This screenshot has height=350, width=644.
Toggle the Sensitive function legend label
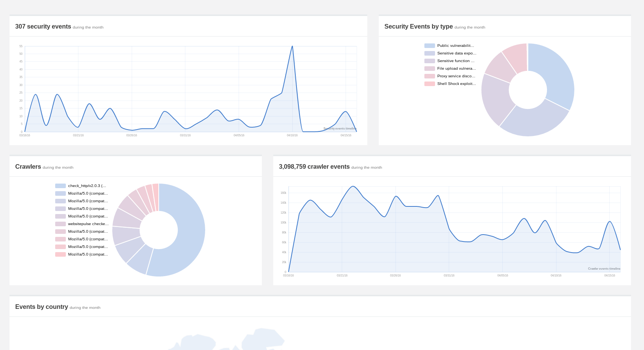click(456, 61)
